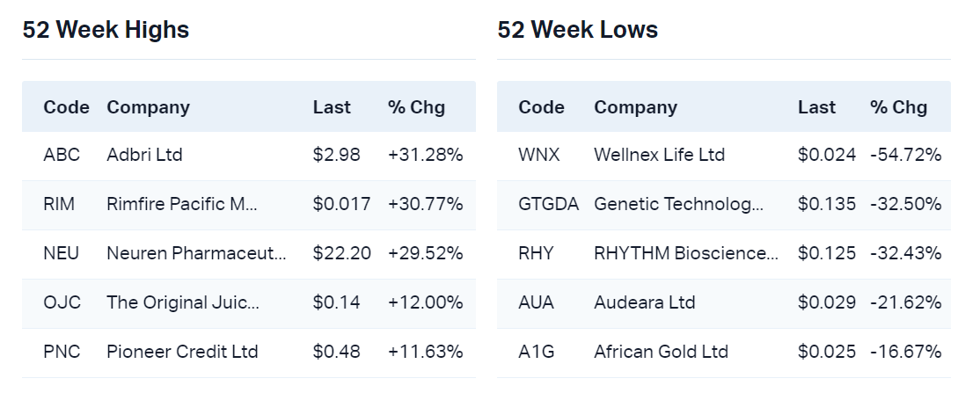Click the PNC stock code

[62, 352]
